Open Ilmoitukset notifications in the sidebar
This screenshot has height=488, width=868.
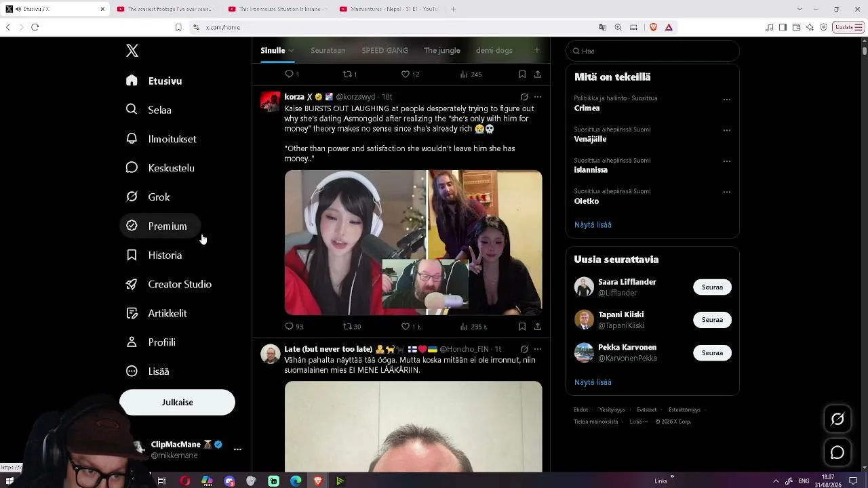click(x=161, y=139)
